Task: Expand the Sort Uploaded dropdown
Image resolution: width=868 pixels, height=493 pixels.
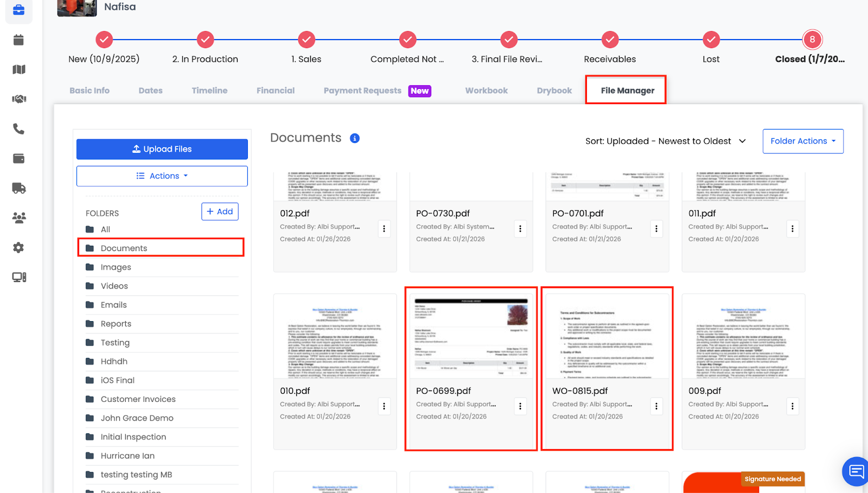Action: point(666,142)
